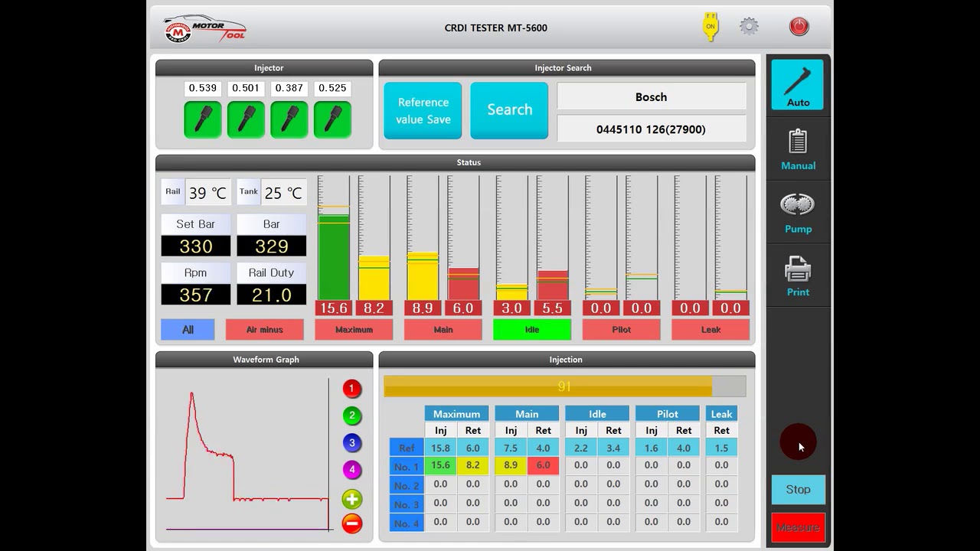Click the green Maximum injection bar 15.6
980x551 pixels.
click(334, 258)
